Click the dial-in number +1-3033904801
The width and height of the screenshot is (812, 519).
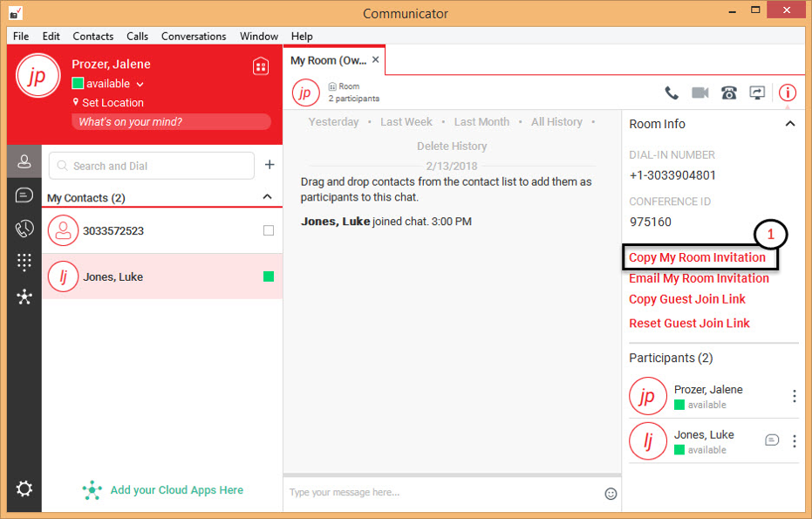point(672,175)
